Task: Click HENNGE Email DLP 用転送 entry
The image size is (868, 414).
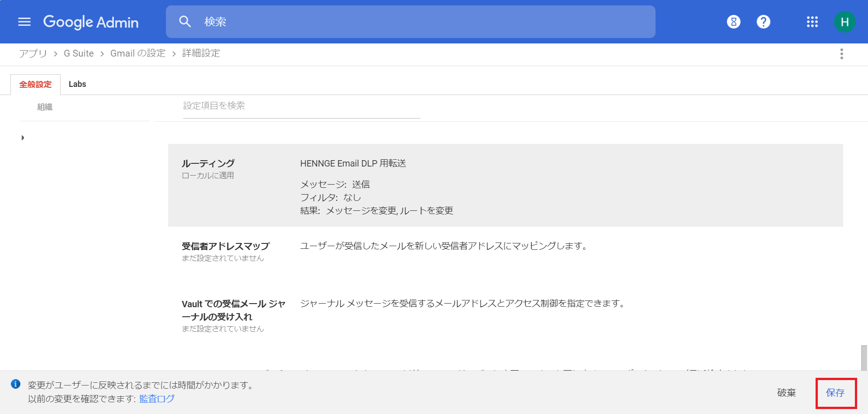Action: coord(353,163)
